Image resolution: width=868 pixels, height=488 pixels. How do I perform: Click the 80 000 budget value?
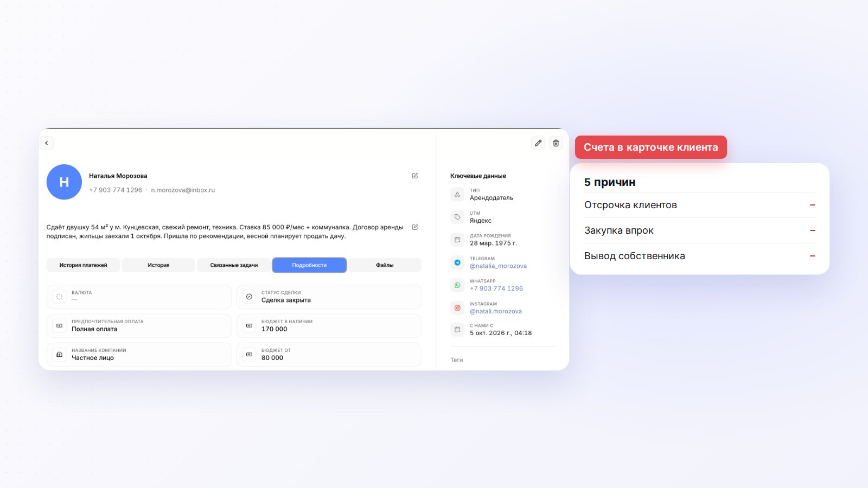(272, 358)
